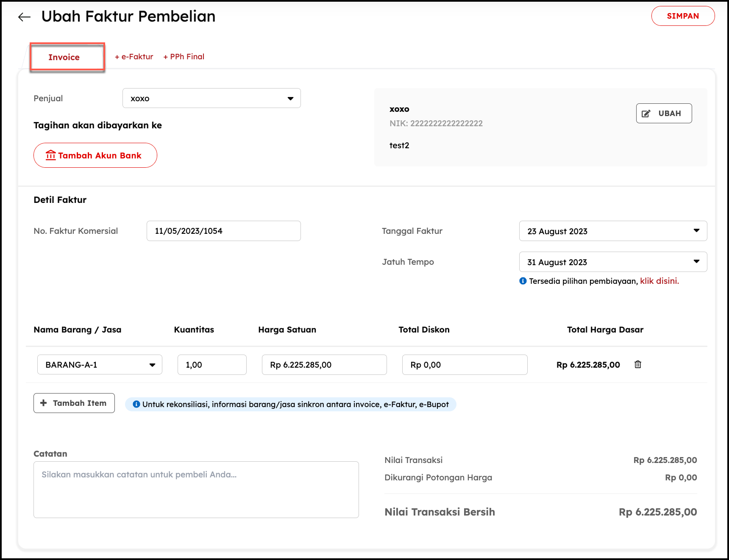
Task: Click the back arrow icon
Action: pos(25,17)
